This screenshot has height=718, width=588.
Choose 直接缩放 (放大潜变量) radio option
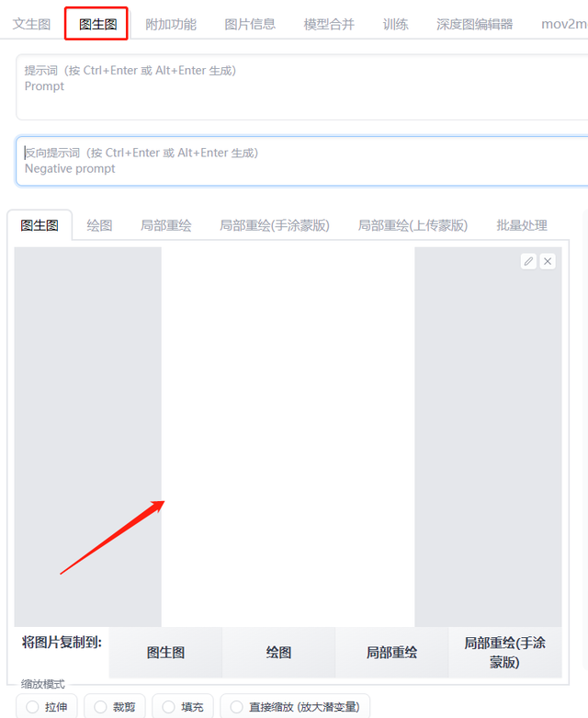236,707
